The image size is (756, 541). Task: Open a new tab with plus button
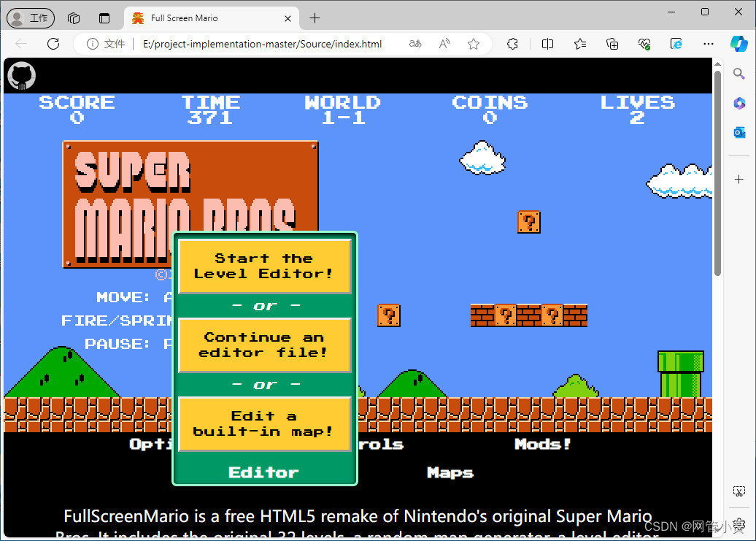(x=315, y=18)
